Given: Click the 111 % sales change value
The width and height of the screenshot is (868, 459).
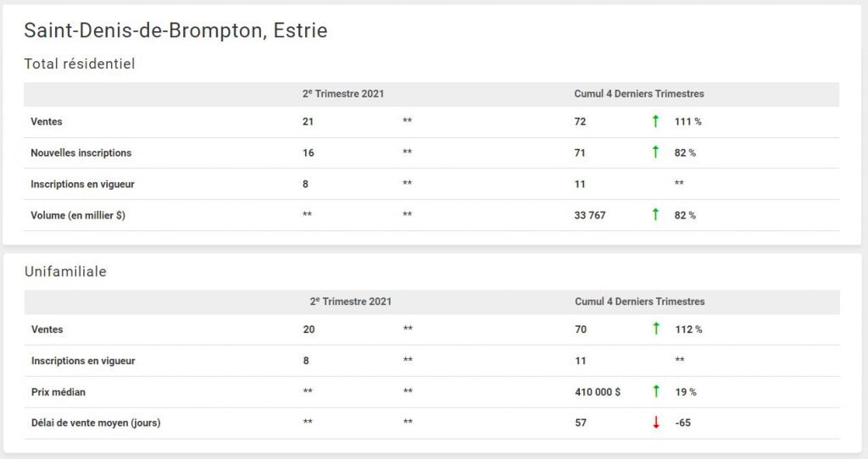Looking at the screenshot, I should [687, 122].
